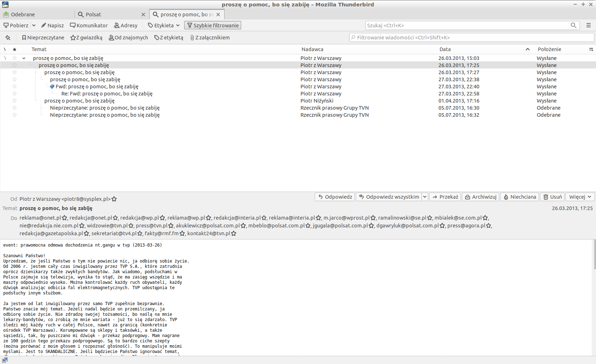Star the fakty@rmf.fm contact
Viewport: 596px width, 364px height.
pos(182,234)
